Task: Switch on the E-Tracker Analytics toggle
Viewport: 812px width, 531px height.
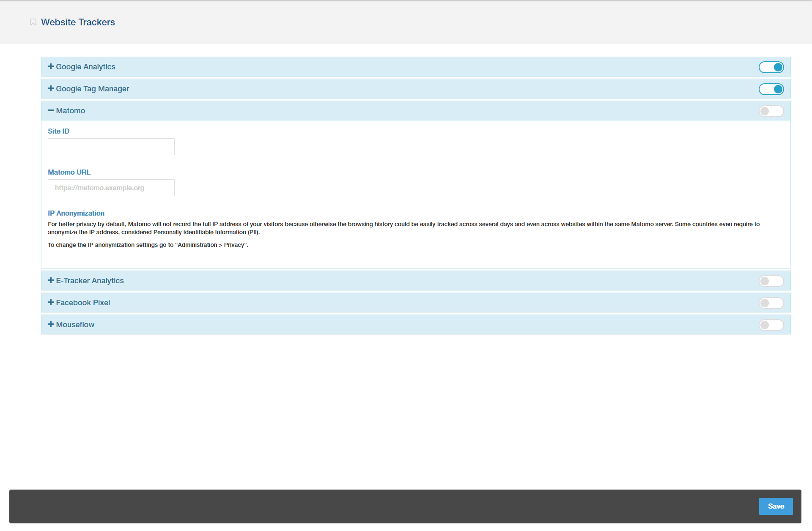Action: pos(771,281)
